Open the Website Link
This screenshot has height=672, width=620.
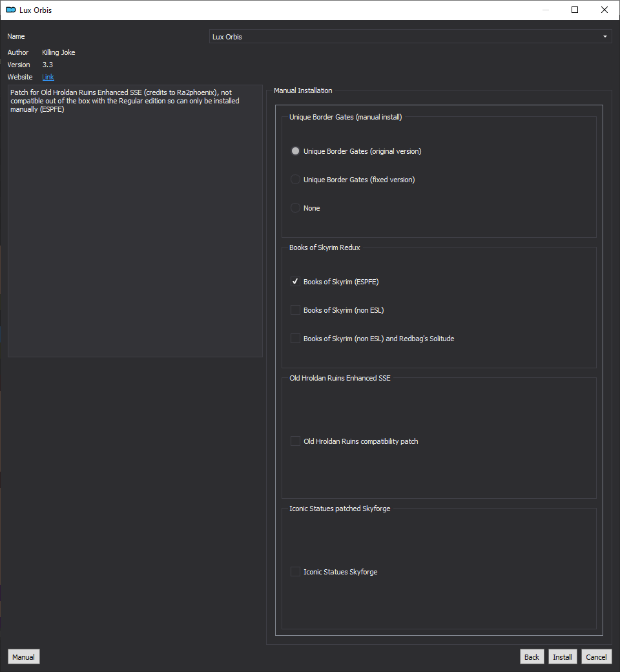coord(48,77)
